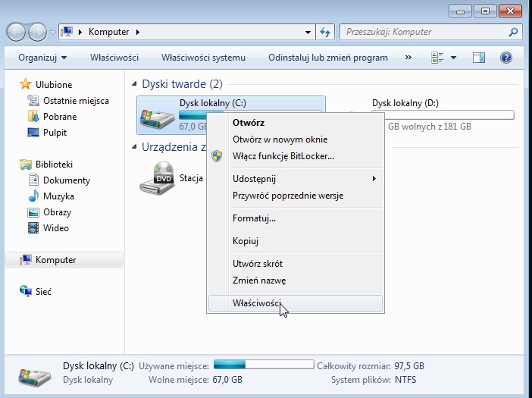532x398 pixels.
Task: Click the Ulubione star icon
Action: [26, 84]
